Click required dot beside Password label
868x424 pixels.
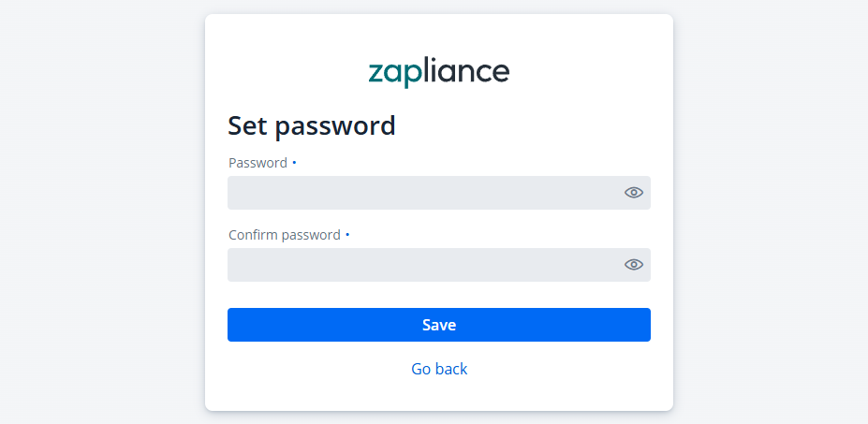pyautogui.click(x=294, y=162)
